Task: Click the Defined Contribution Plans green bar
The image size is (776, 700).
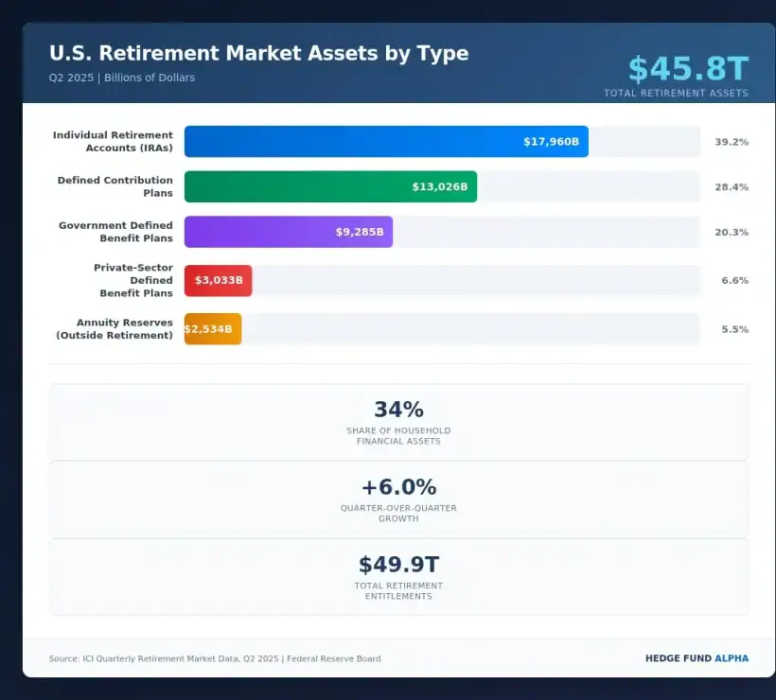Action: (x=331, y=186)
